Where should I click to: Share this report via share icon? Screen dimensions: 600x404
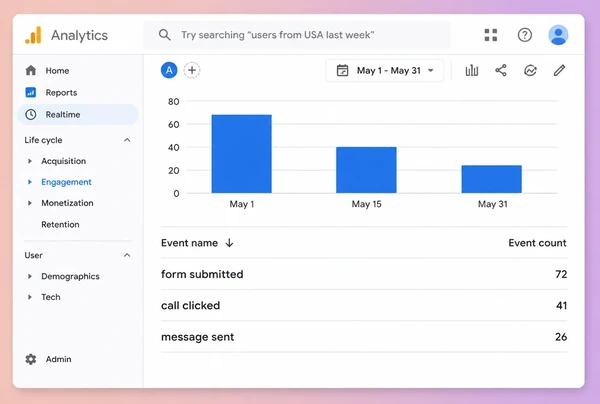click(x=501, y=70)
